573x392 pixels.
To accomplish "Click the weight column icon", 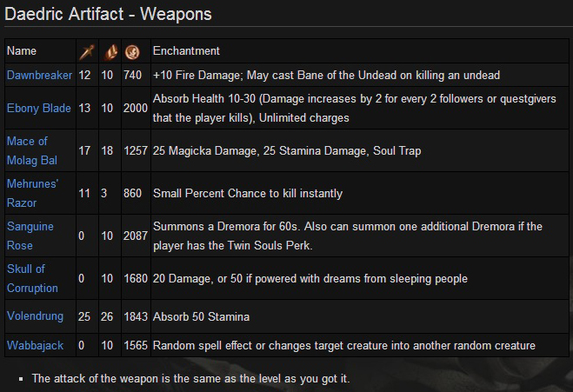I will point(110,51).
